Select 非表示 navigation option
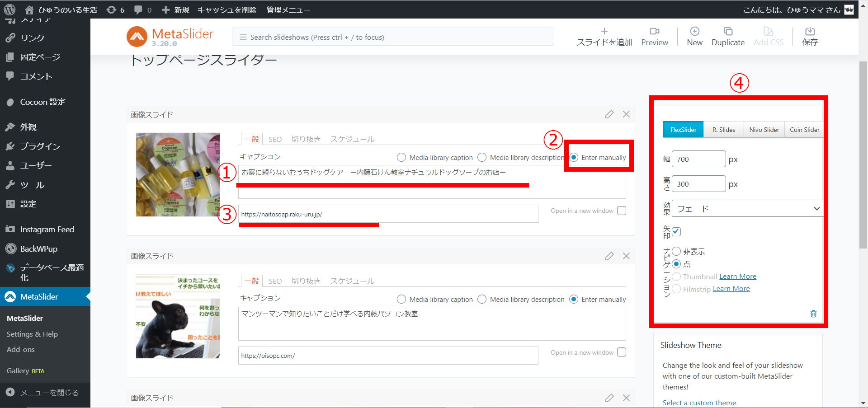Image resolution: width=868 pixels, height=408 pixels. pyautogui.click(x=676, y=251)
